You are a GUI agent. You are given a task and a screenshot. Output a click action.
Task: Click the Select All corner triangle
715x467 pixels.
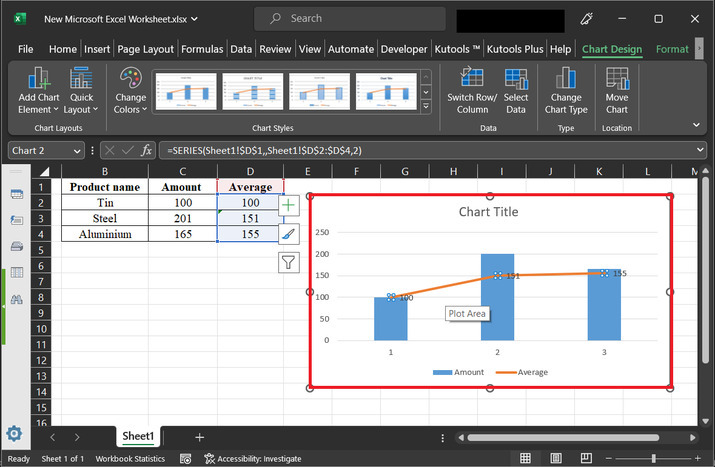pos(44,171)
